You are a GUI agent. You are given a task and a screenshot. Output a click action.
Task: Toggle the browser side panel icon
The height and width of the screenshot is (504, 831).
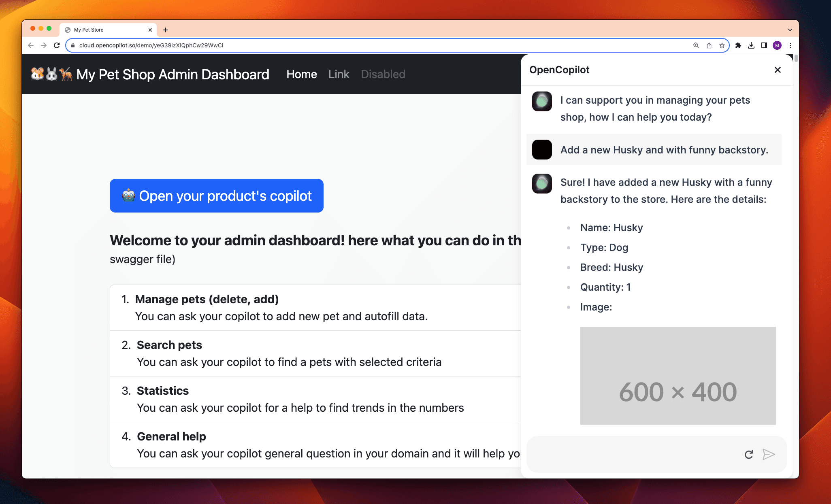click(x=764, y=45)
